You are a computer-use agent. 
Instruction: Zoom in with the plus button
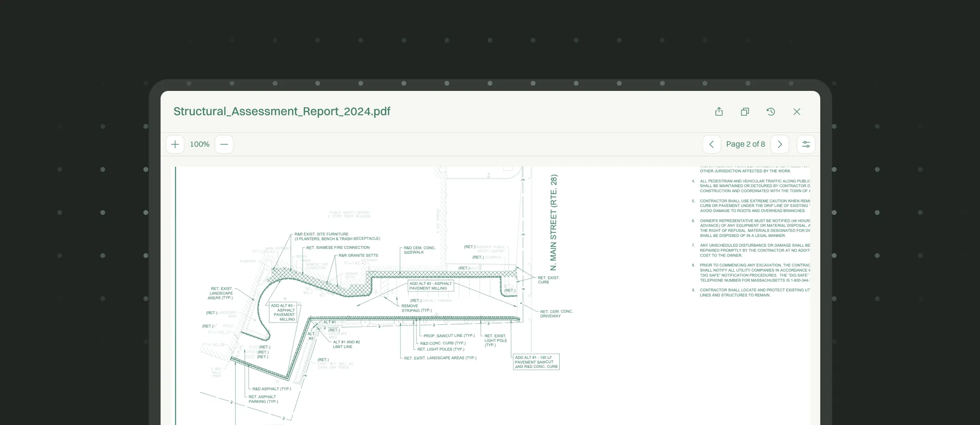tap(175, 144)
